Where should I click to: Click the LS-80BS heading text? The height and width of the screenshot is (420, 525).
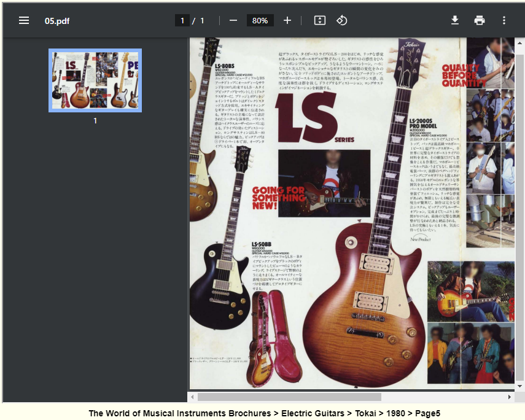[x=225, y=66]
